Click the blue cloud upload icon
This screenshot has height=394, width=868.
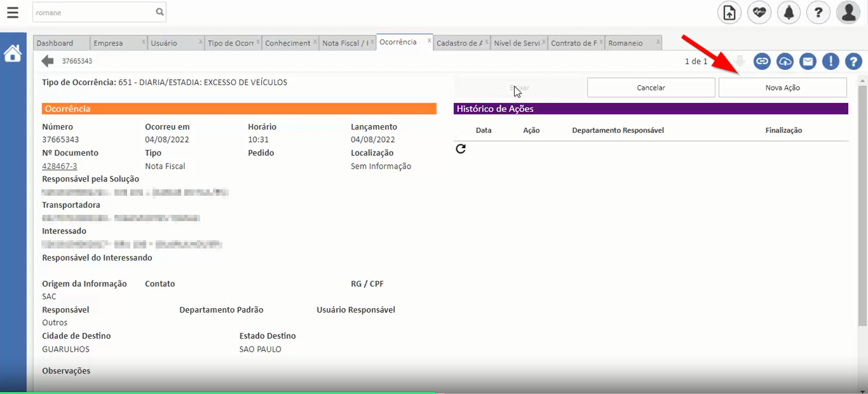(785, 61)
